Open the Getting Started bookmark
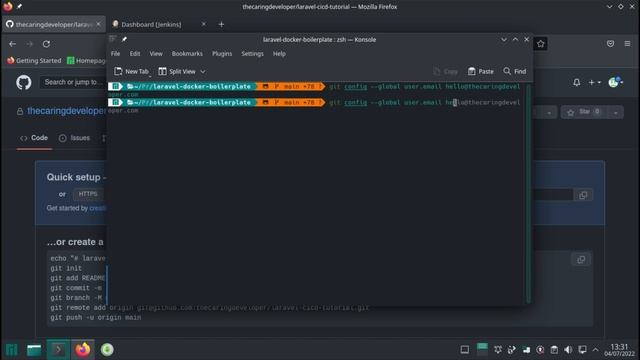Viewport: 640px width, 360px height. pyautogui.click(x=34, y=61)
